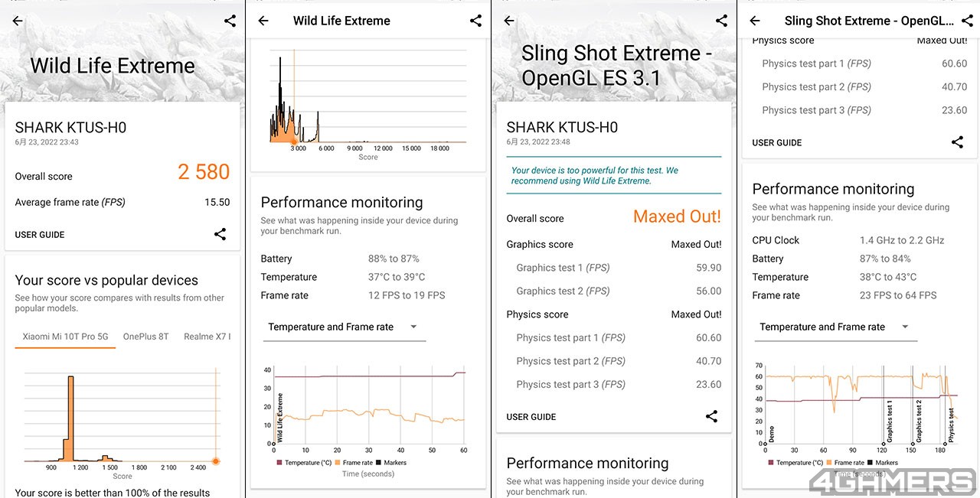980x498 pixels.
Task: Share from second Wild Life Extreme header
Action: [475, 21]
